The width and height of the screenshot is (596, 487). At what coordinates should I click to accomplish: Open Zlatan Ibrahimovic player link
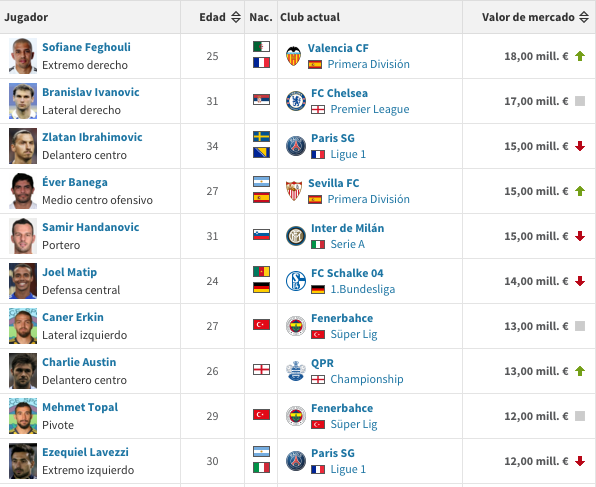92,137
